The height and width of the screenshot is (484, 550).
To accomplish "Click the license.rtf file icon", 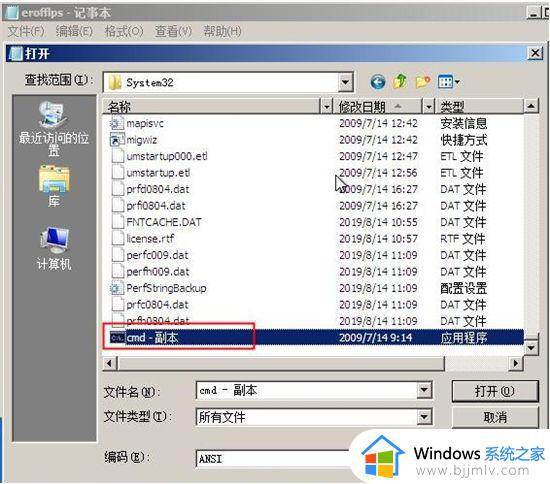I will click(x=118, y=238).
